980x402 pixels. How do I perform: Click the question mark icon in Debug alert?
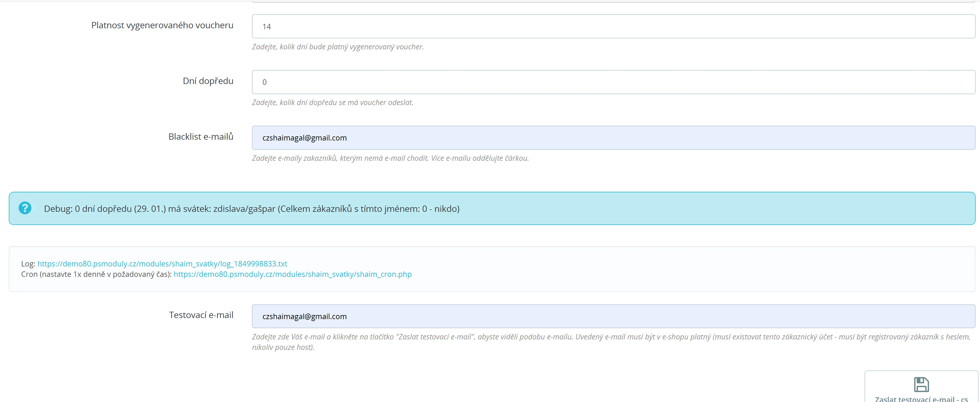tap(25, 208)
